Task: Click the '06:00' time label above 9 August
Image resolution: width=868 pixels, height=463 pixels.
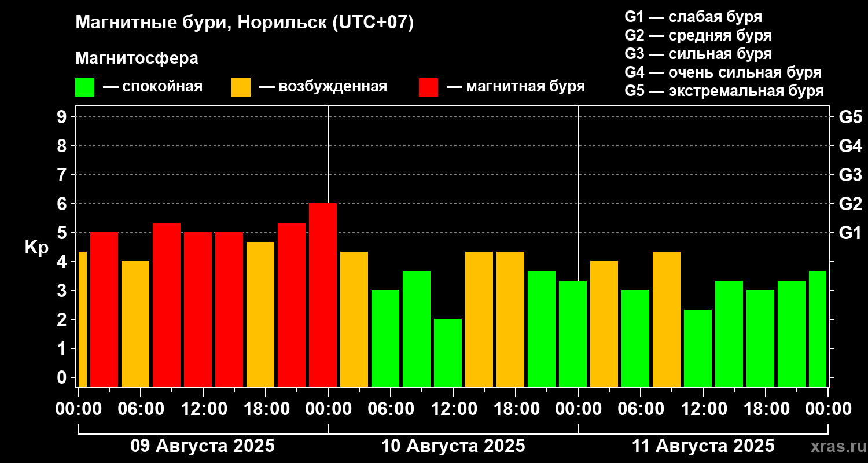Action: coord(141,409)
